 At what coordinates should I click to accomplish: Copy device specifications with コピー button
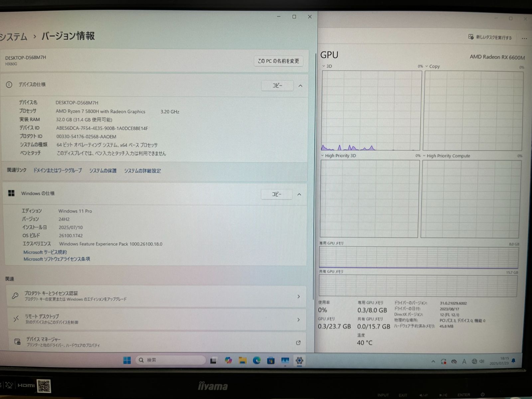pos(277,85)
